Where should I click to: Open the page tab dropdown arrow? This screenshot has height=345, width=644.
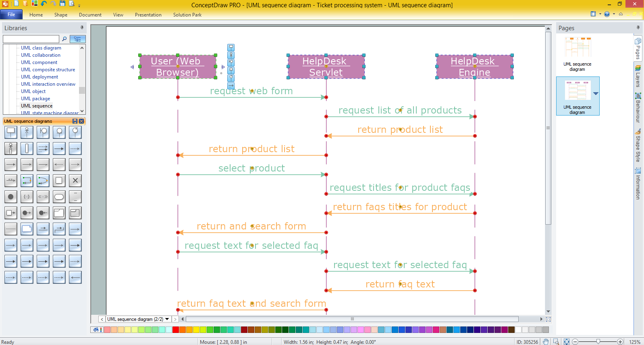pyautogui.click(x=167, y=319)
